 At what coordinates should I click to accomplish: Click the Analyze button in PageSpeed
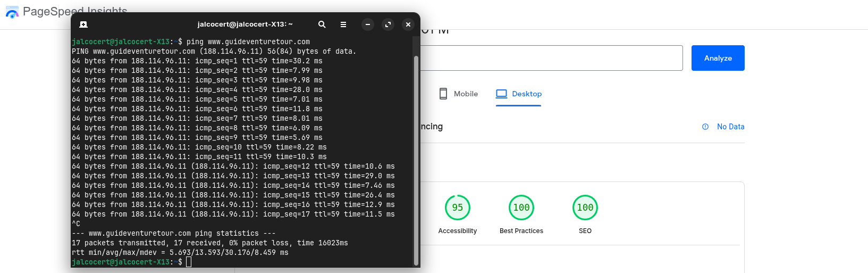point(718,58)
